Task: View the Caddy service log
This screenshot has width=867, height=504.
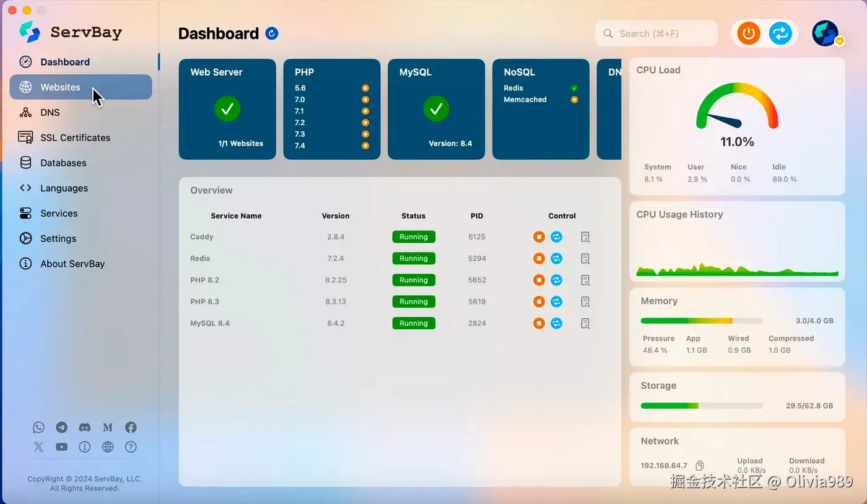Action: coord(585,237)
